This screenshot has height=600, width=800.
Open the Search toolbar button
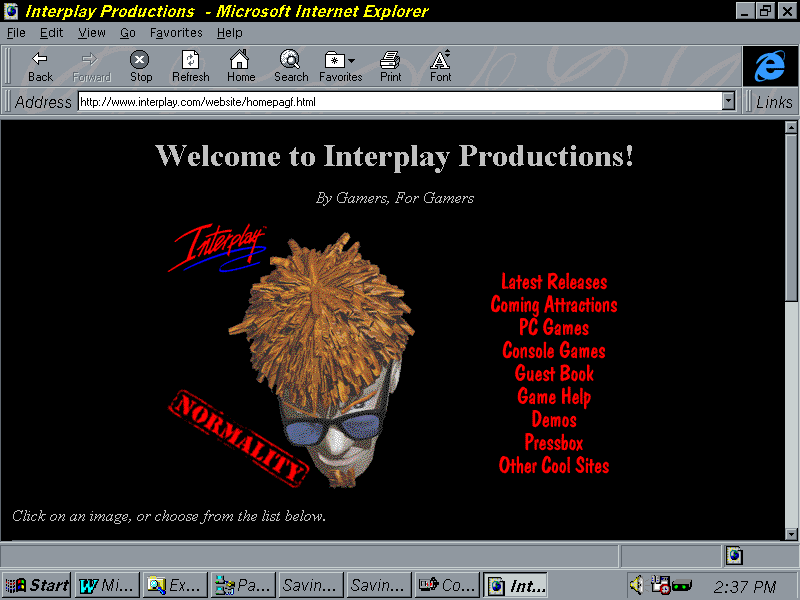[290, 66]
